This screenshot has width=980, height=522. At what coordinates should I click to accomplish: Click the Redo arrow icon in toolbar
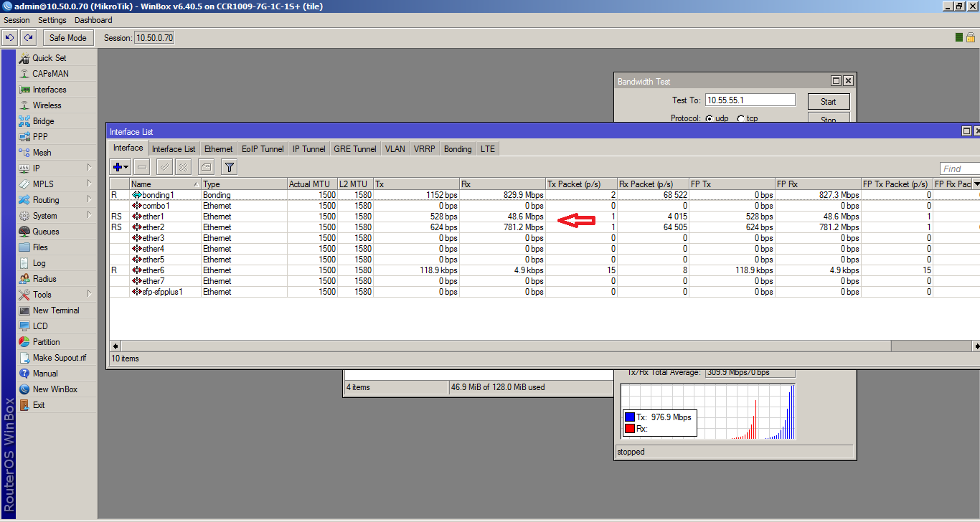click(28, 38)
